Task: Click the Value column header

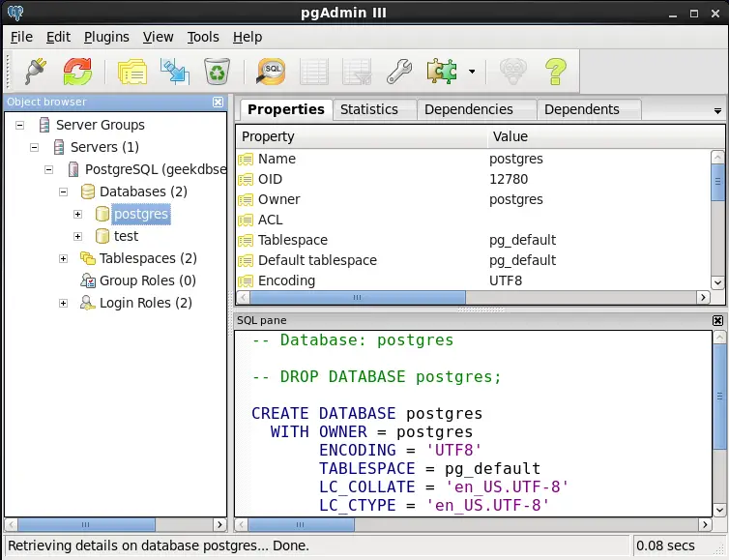Action: click(x=605, y=136)
